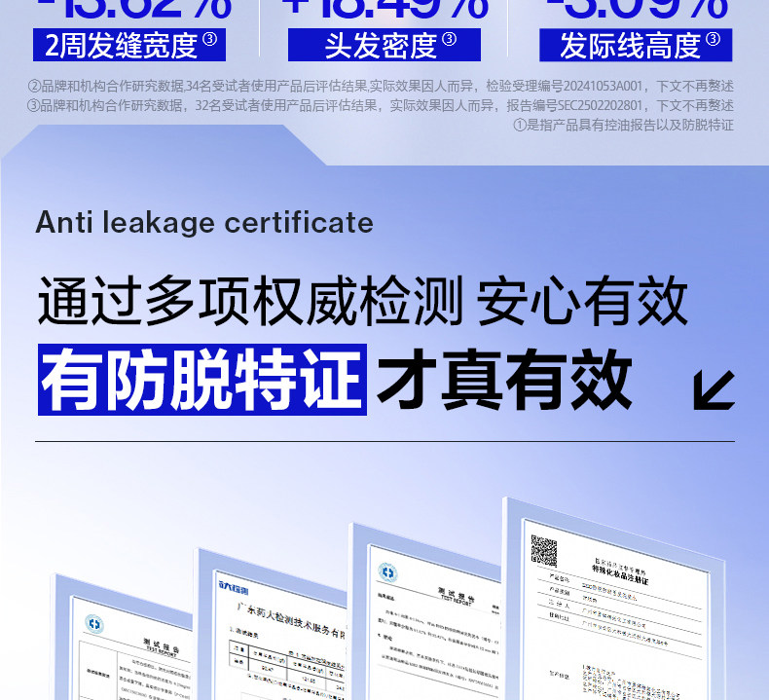Image resolution: width=769 pixels, height=700 pixels.
Task: Click the title 特殊化妆品注册证 on the certificate
Action: pyautogui.click(x=620, y=574)
